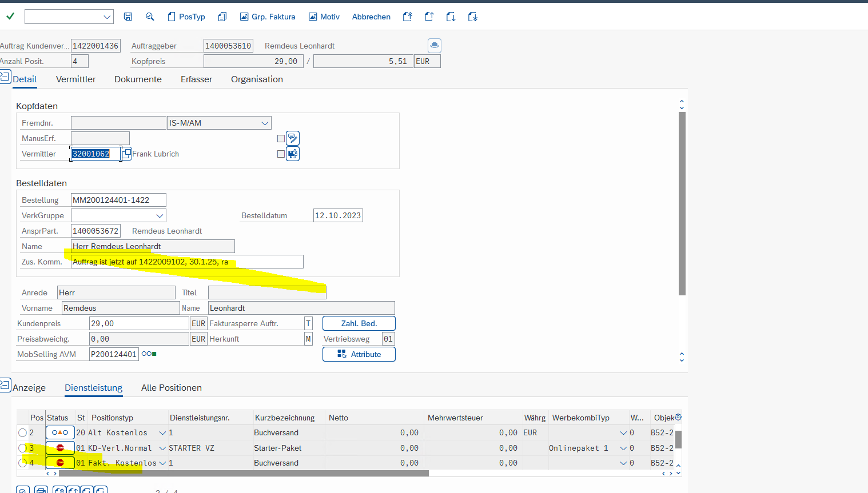Switch to the Organisation tab
Image resolution: width=868 pixels, height=493 pixels.
257,79
